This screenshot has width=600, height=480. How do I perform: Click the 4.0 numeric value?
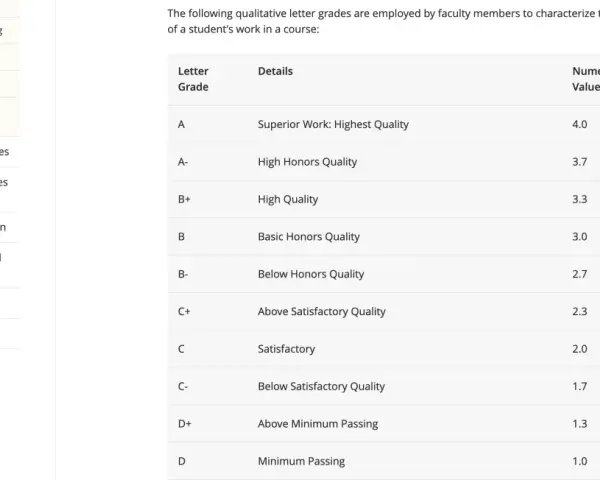coord(580,124)
